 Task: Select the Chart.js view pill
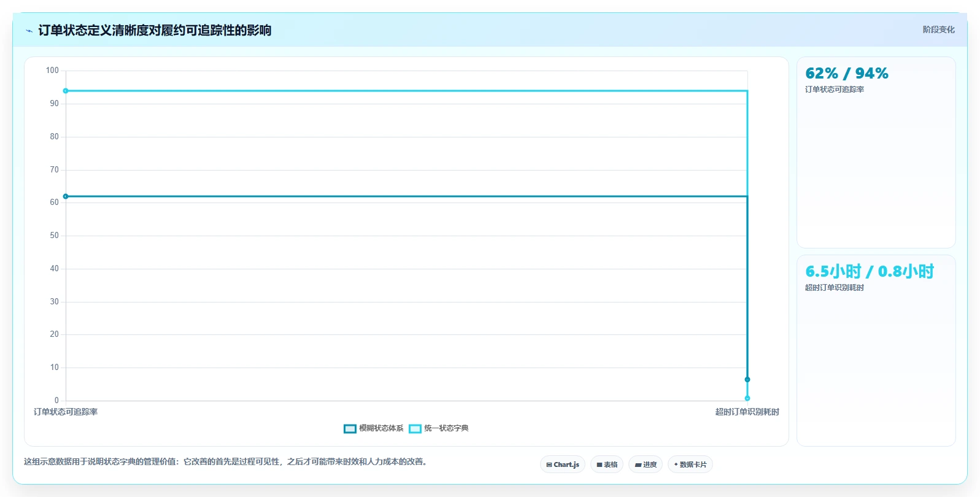point(563,464)
